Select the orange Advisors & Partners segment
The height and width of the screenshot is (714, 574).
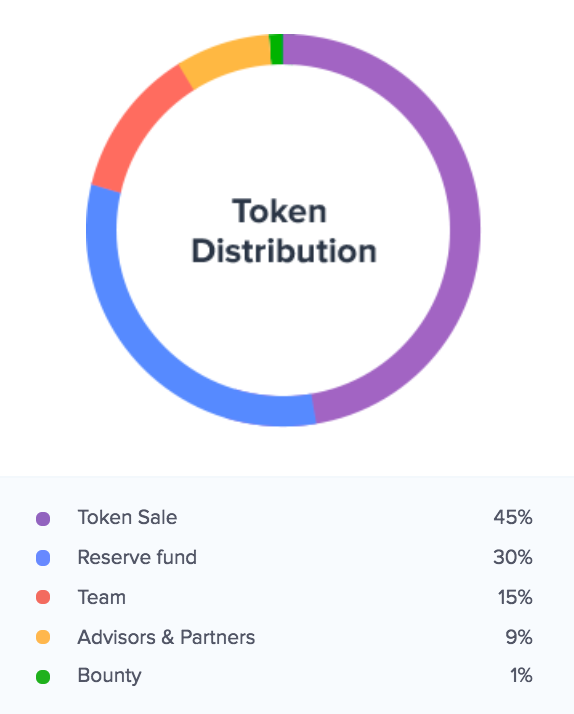click(x=224, y=58)
